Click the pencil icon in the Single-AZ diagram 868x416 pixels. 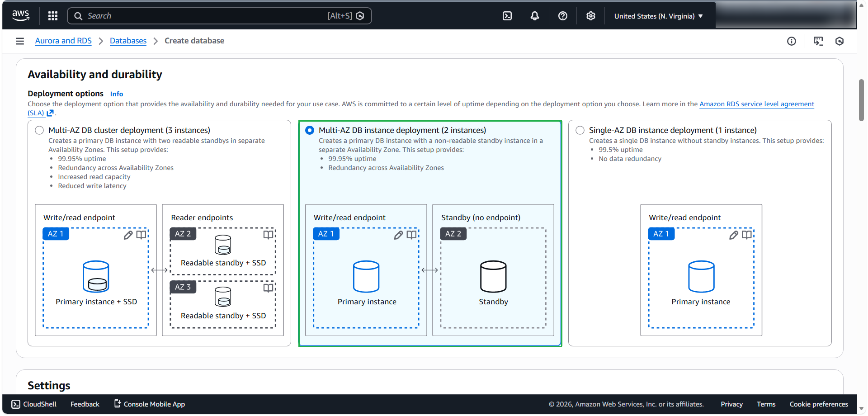(x=734, y=235)
